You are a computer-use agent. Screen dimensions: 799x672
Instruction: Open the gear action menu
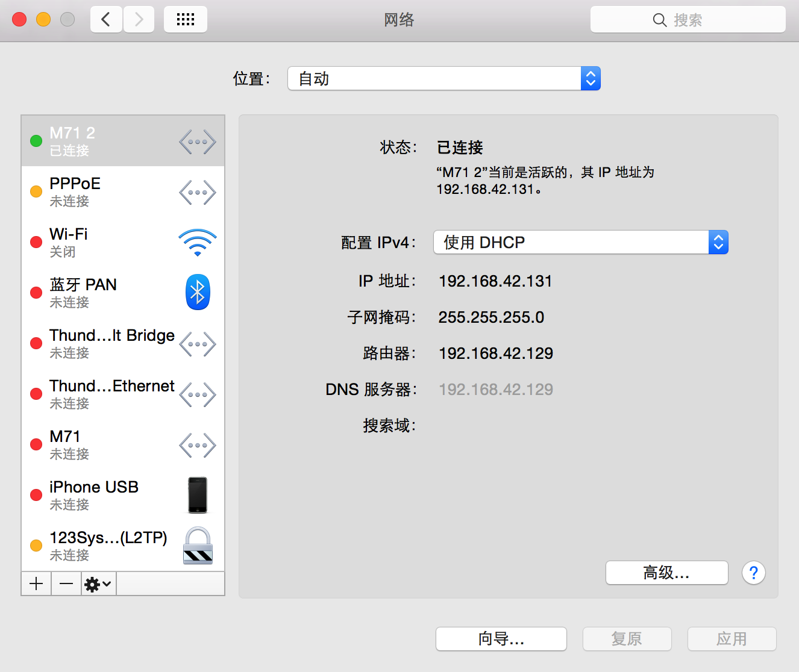[x=98, y=583]
